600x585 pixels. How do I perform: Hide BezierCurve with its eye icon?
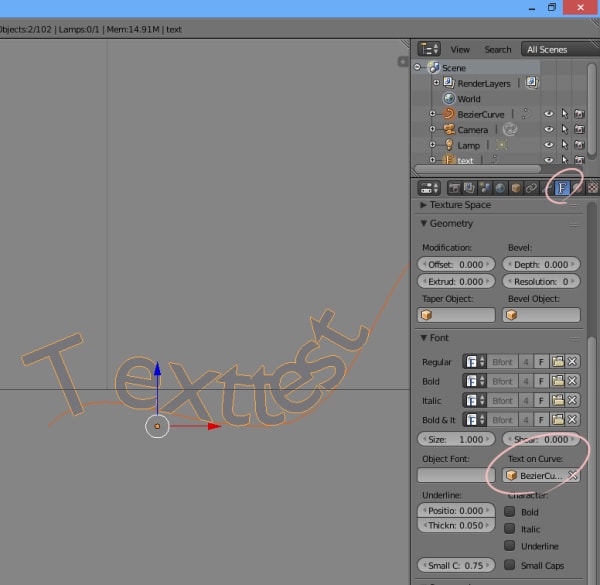click(548, 114)
